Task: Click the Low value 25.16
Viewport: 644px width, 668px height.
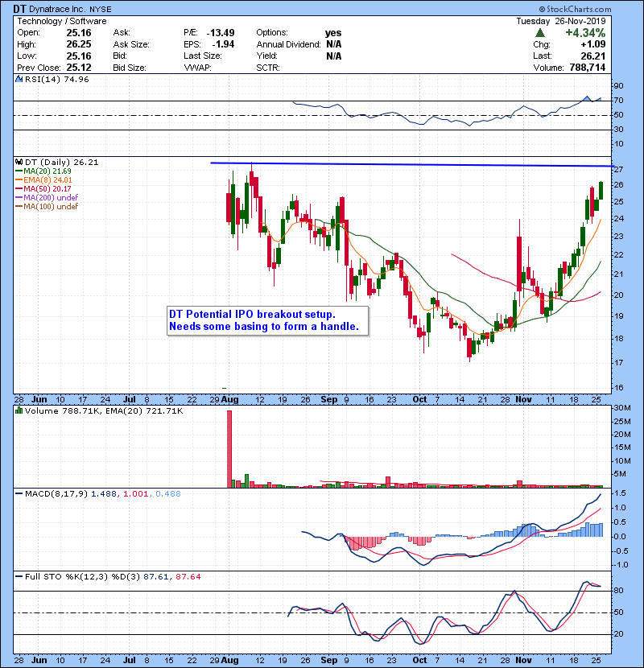Action: pyautogui.click(x=79, y=56)
